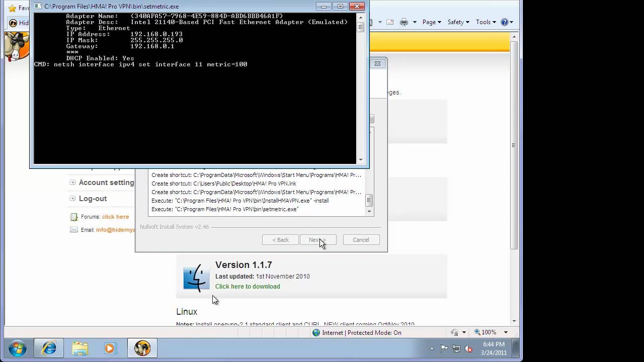Viewport: 644px width, 362px height.
Task: Click console line 'CMD: netsh interface ipv4 set interface'
Action: click(x=140, y=64)
